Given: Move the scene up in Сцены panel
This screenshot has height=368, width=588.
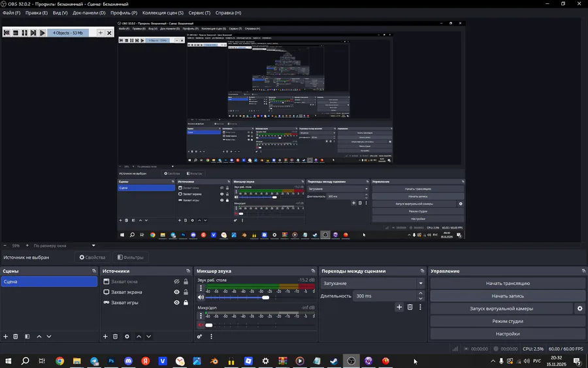Looking at the screenshot, I should coord(39,337).
